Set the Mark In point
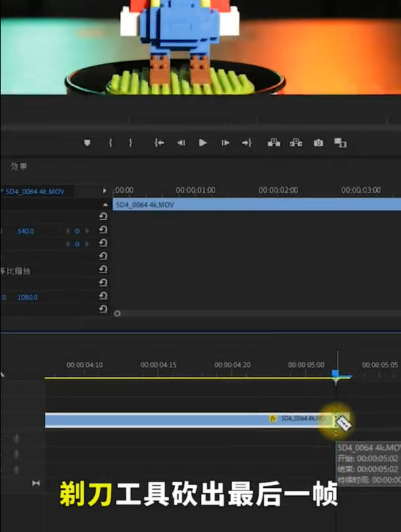Screen dimensions: 401x532 click(111, 143)
